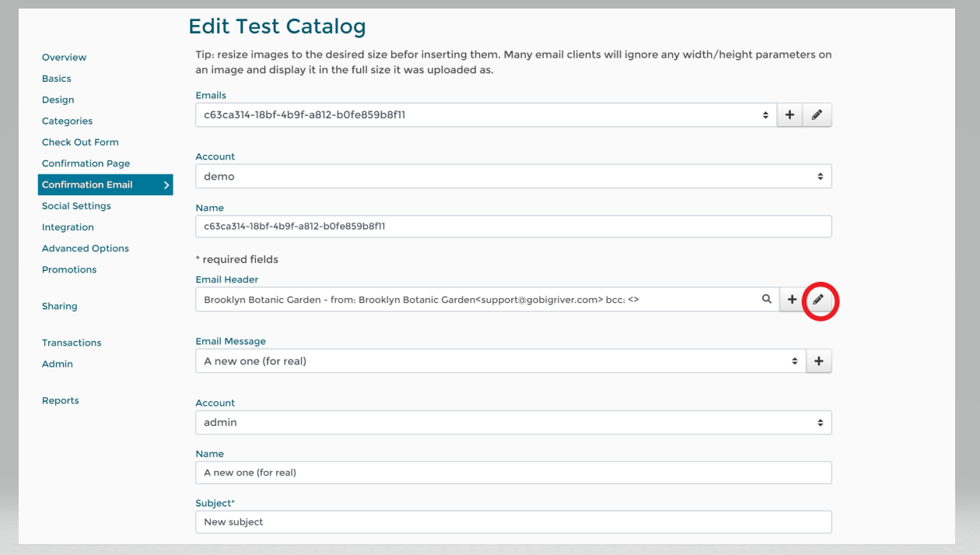Open Basics in the sidebar
Image resolution: width=980 pixels, height=555 pixels.
[57, 79]
